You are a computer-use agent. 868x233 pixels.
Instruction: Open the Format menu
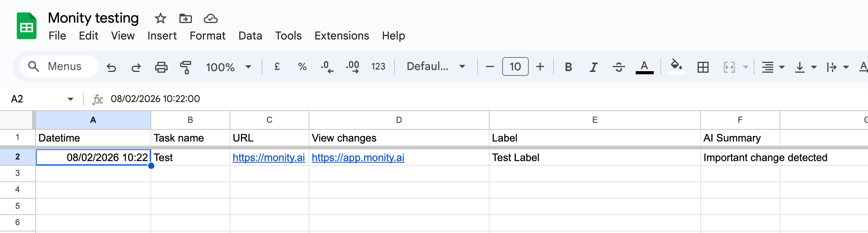(x=207, y=36)
